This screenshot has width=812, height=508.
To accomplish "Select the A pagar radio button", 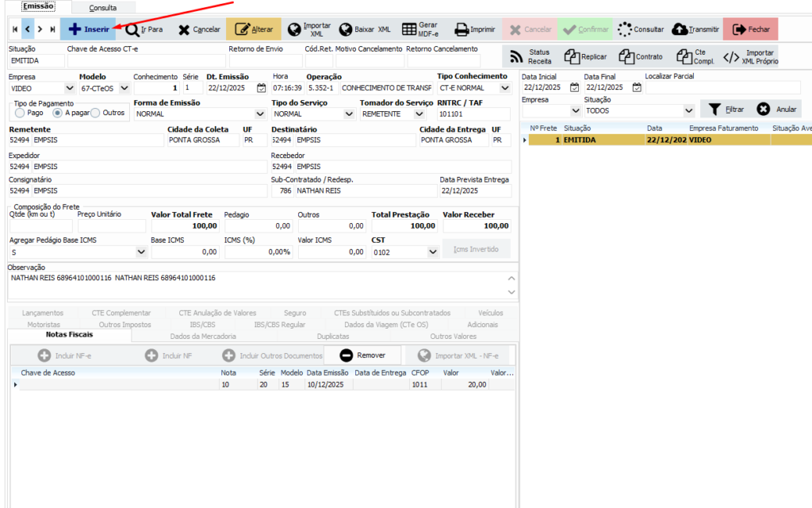I will (57, 113).
